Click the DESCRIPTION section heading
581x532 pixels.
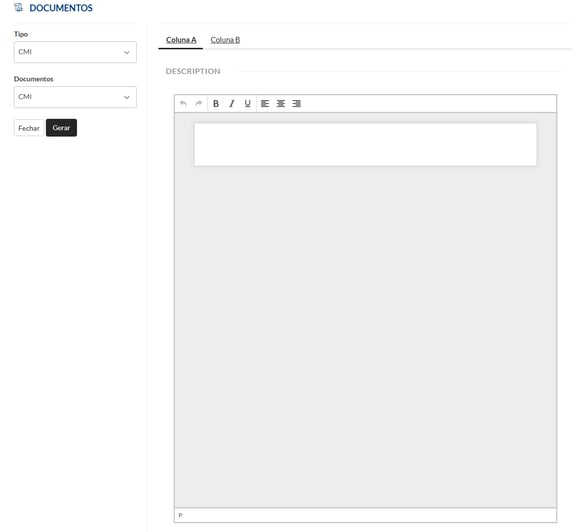click(193, 71)
